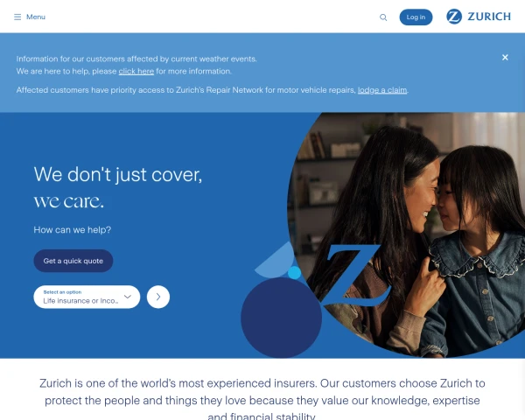Screen dimensions: 525x420
Task: Click the dark navy circle graphic
Action: point(281,318)
